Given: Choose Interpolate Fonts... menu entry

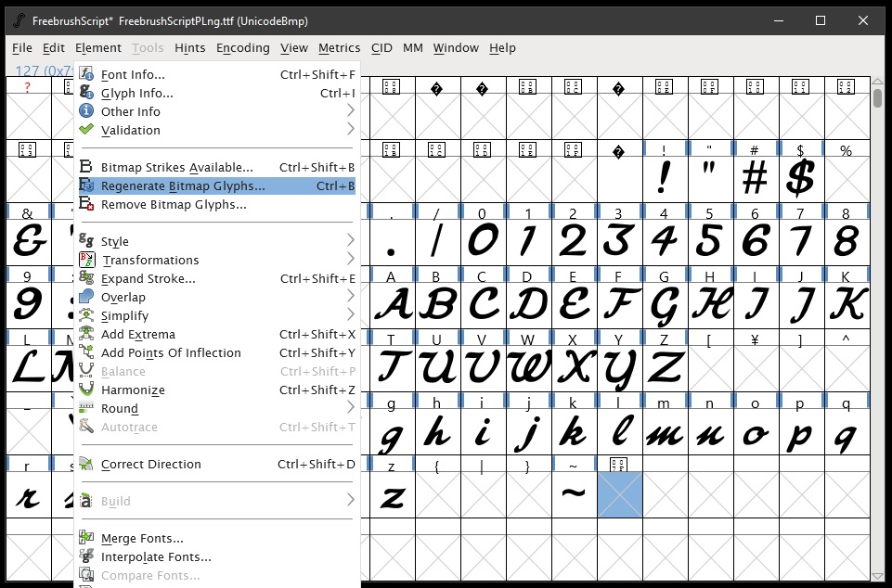Looking at the screenshot, I should tap(217, 556).
